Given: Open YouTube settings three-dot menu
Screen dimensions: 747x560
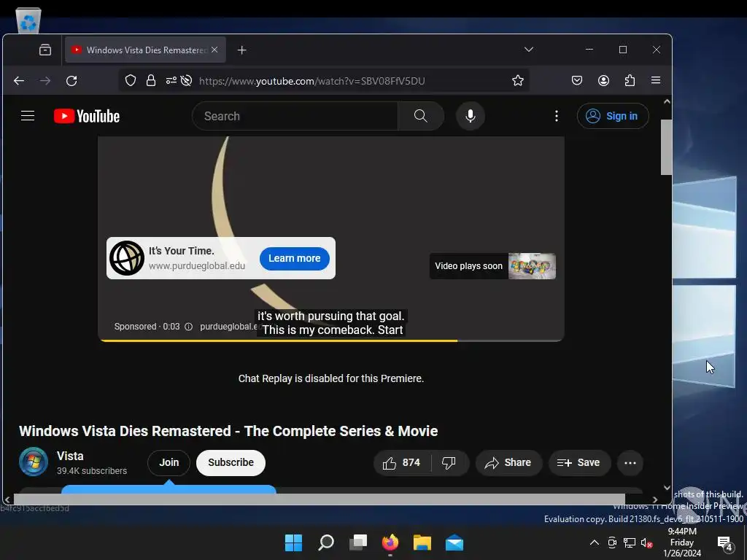Looking at the screenshot, I should (556, 116).
